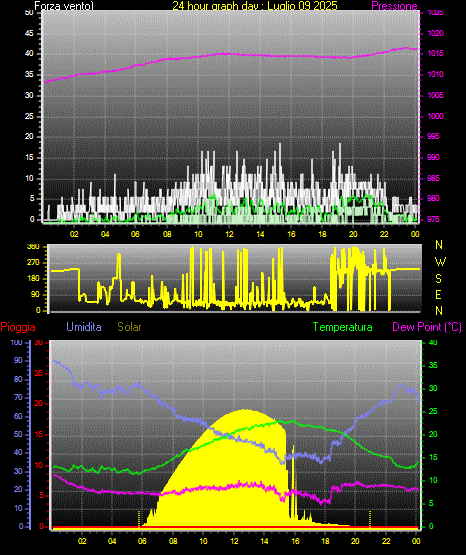The width and height of the screenshot is (466, 555).
Task: Click the Umidita legend label
Action: tap(84, 327)
